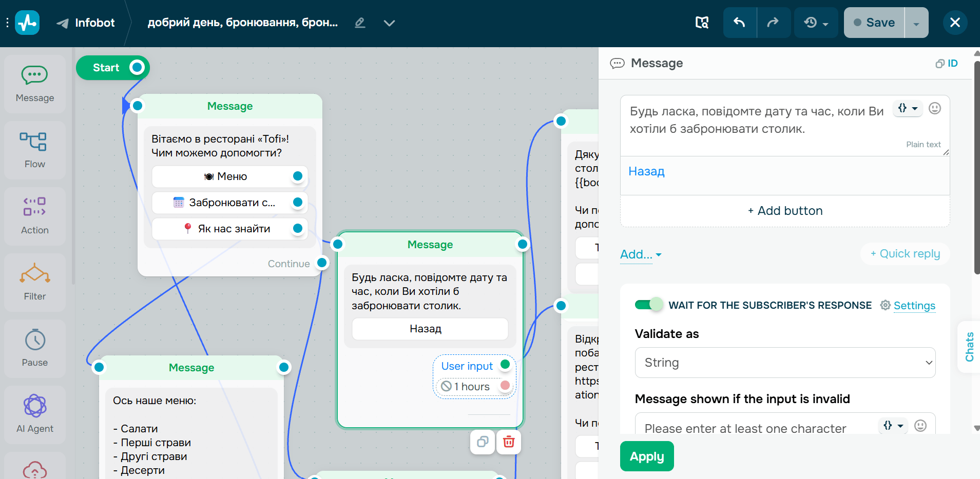Copy the message block ID

pyautogui.click(x=947, y=64)
